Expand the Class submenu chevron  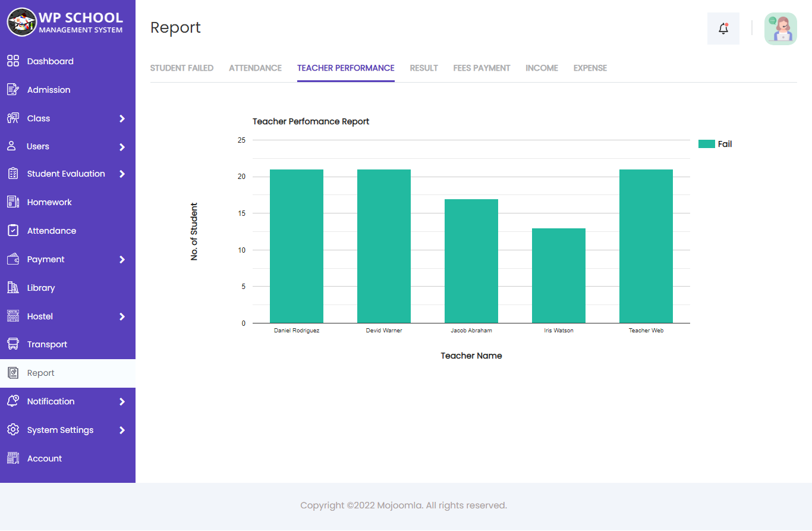click(122, 118)
